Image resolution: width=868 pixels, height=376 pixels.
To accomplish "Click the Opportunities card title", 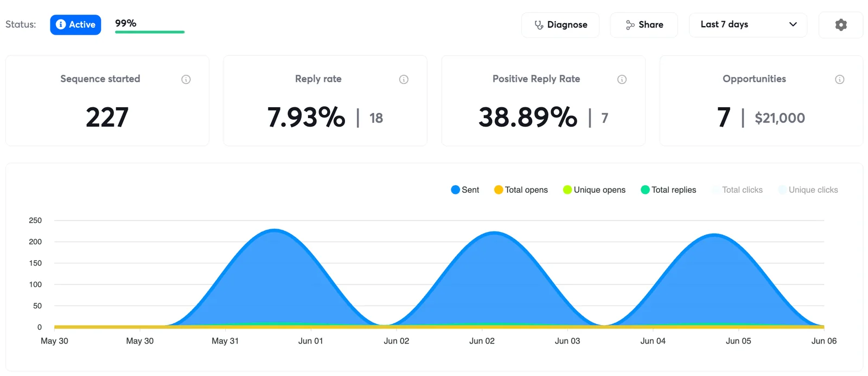I will point(754,79).
